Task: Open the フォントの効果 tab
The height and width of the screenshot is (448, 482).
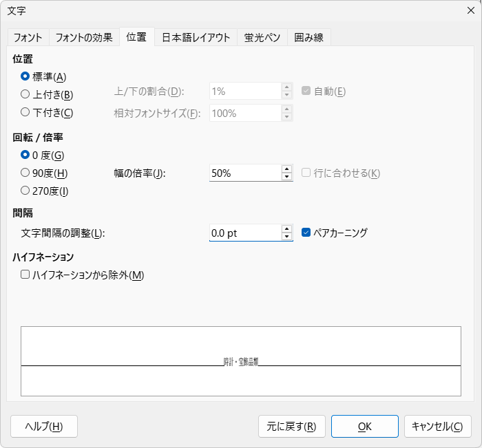Action: click(x=83, y=38)
